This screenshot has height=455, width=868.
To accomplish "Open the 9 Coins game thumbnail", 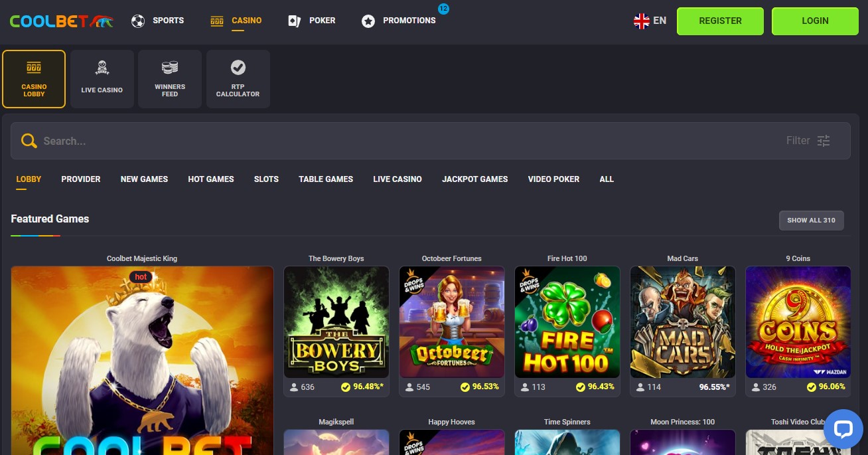I will click(798, 321).
